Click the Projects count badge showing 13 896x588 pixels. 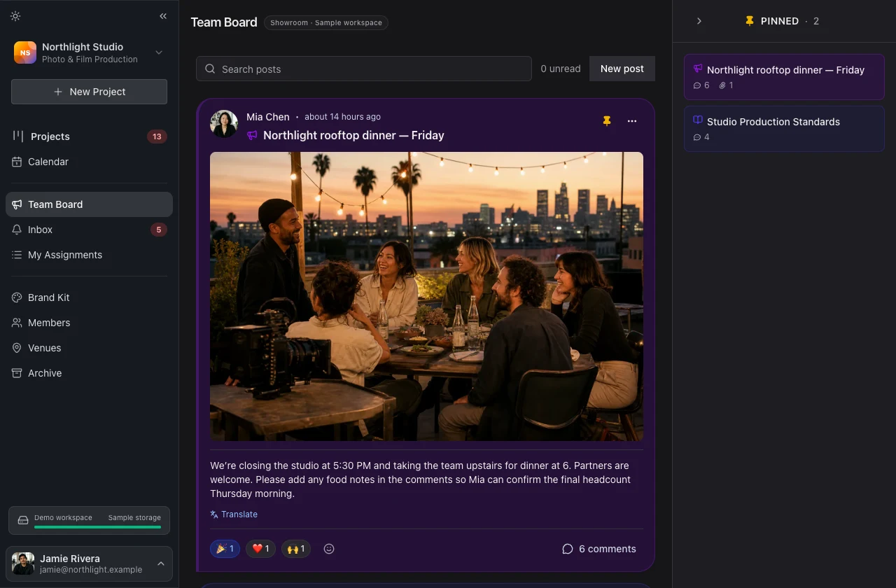(157, 136)
